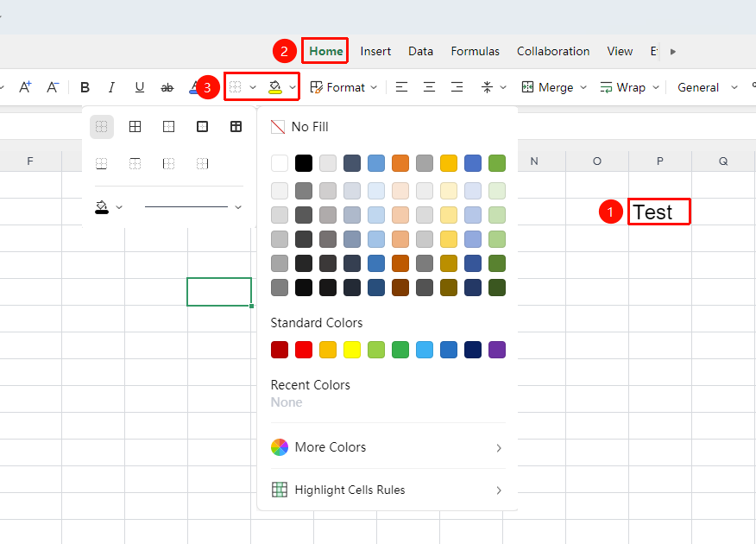Pick the purple swatch in Standard Colors
756x544 pixels.
coord(497,350)
